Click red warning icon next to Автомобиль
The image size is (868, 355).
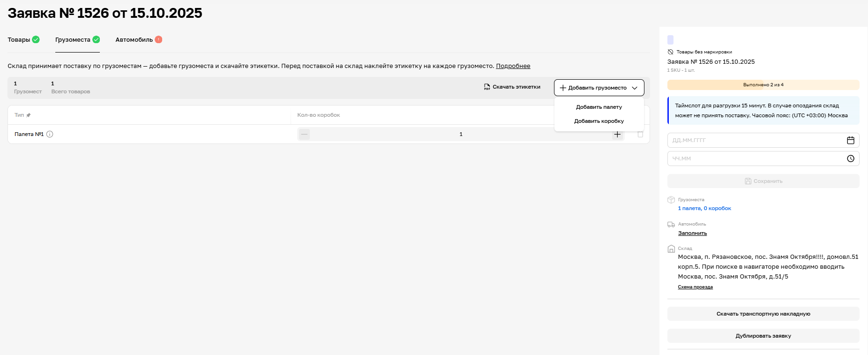[158, 39]
